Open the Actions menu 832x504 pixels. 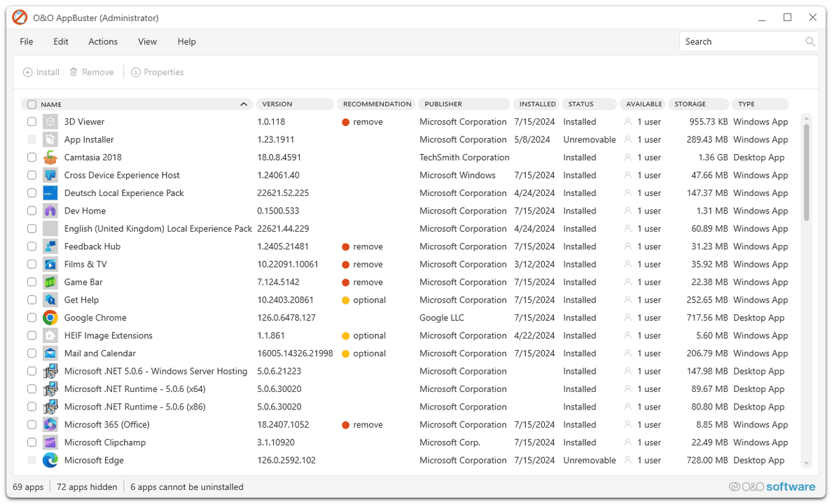click(103, 42)
